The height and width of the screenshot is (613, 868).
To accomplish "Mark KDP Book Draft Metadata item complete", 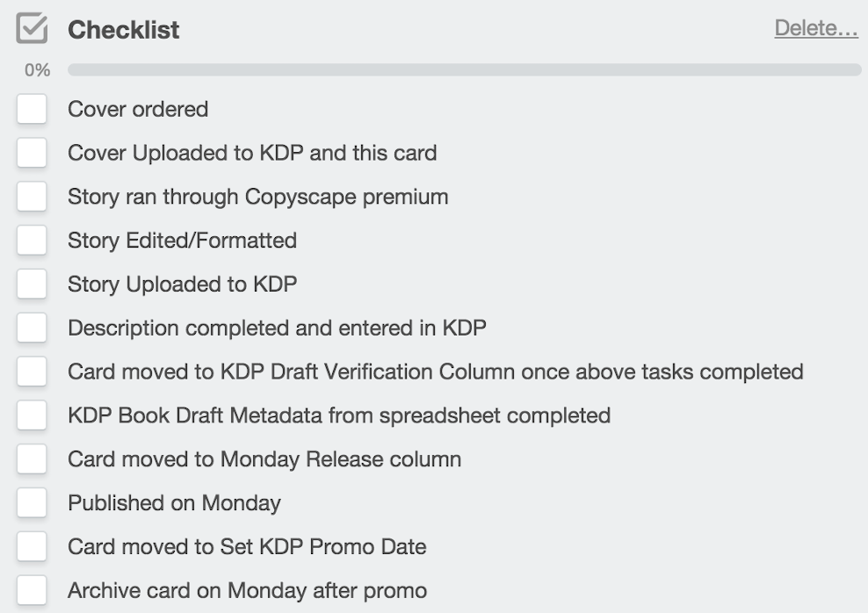I will [32, 415].
